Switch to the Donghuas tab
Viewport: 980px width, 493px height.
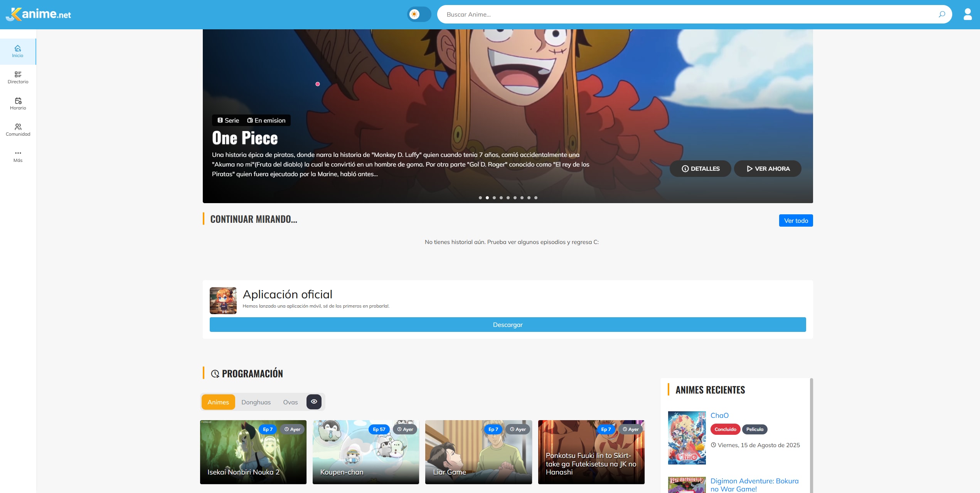click(x=256, y=402)
